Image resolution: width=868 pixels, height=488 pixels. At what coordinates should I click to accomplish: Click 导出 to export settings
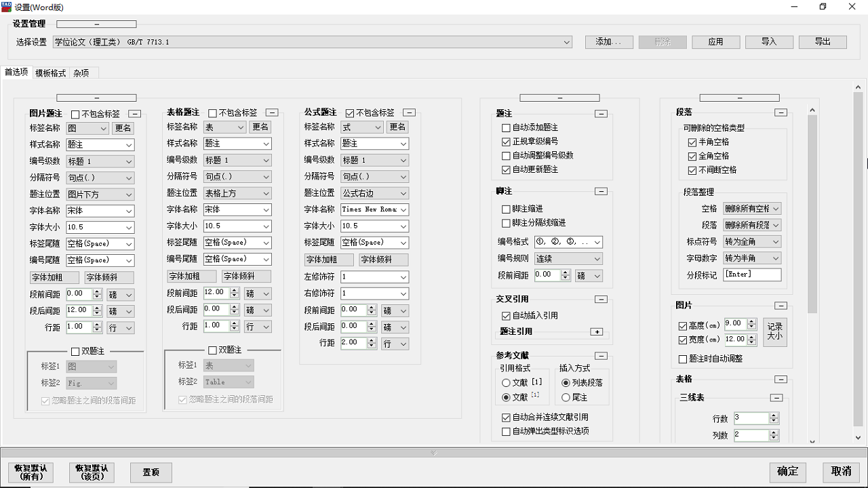click(x=823, y=41)
